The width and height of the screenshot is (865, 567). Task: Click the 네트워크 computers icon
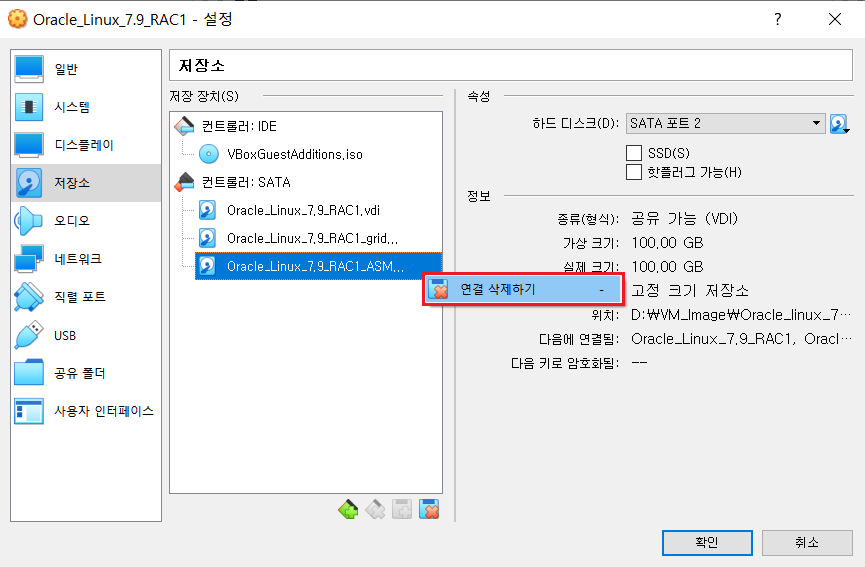(29, 259)
